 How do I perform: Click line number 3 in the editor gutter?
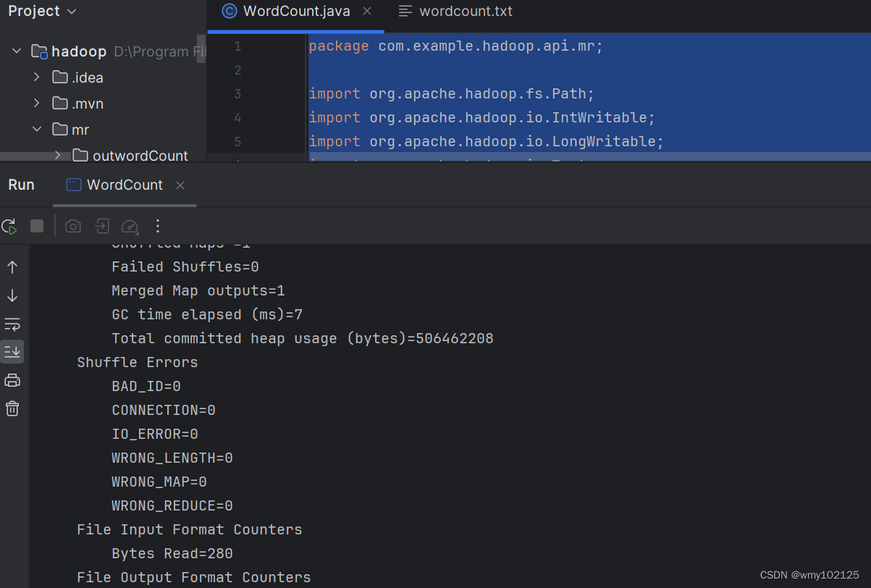point(237,93)
